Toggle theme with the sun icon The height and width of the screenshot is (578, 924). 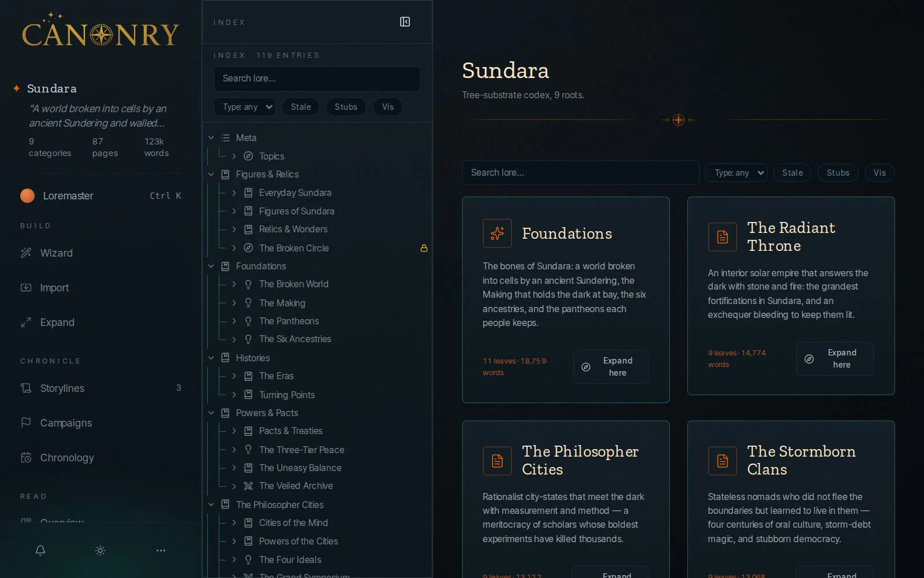pos(100,550)
